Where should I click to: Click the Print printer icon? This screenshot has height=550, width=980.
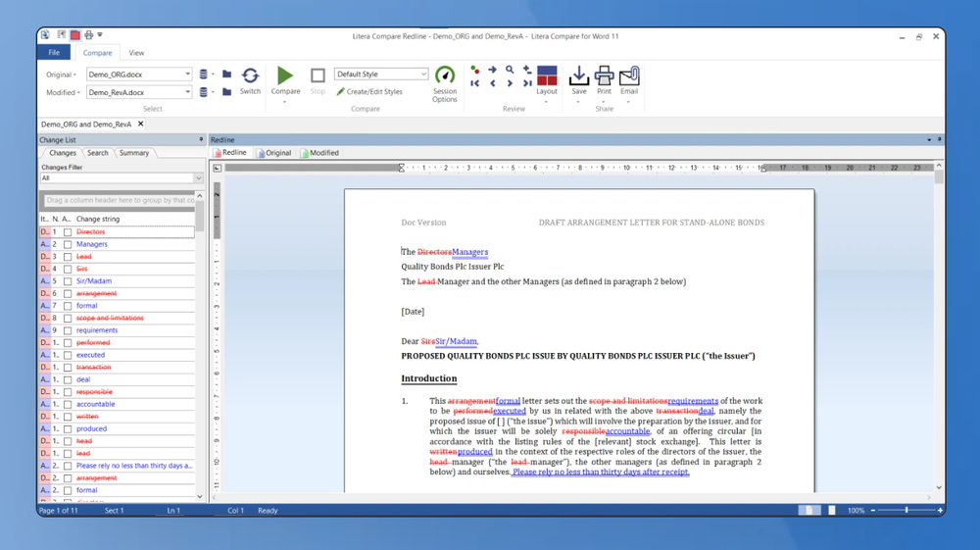tap(604, 75)
